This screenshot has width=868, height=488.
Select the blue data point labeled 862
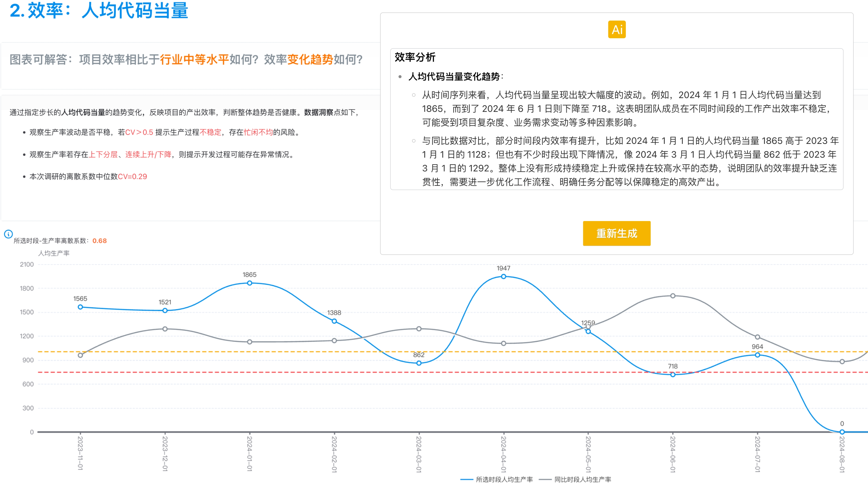click(x=419, y=363)
